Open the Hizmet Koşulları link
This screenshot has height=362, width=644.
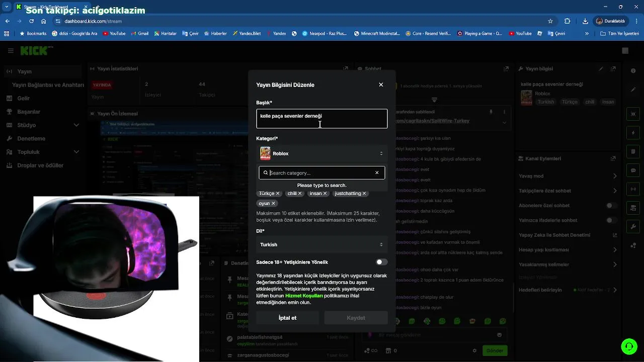pos(304,296)
